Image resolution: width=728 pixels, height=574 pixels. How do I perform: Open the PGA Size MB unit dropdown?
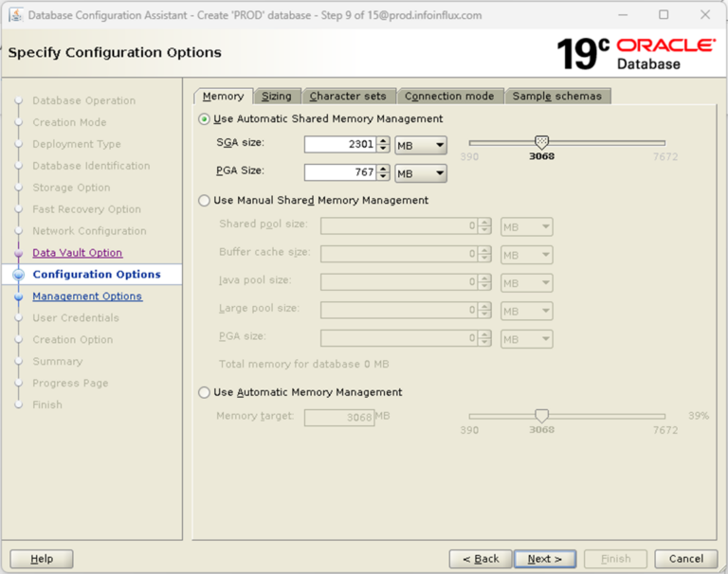pyautogui.click(x=421, y=173)
